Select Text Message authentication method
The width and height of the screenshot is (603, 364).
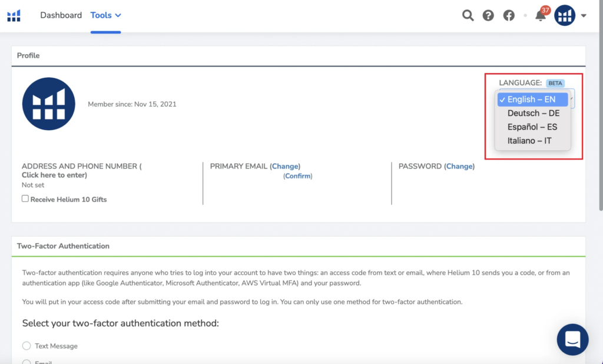coord(26,346)
